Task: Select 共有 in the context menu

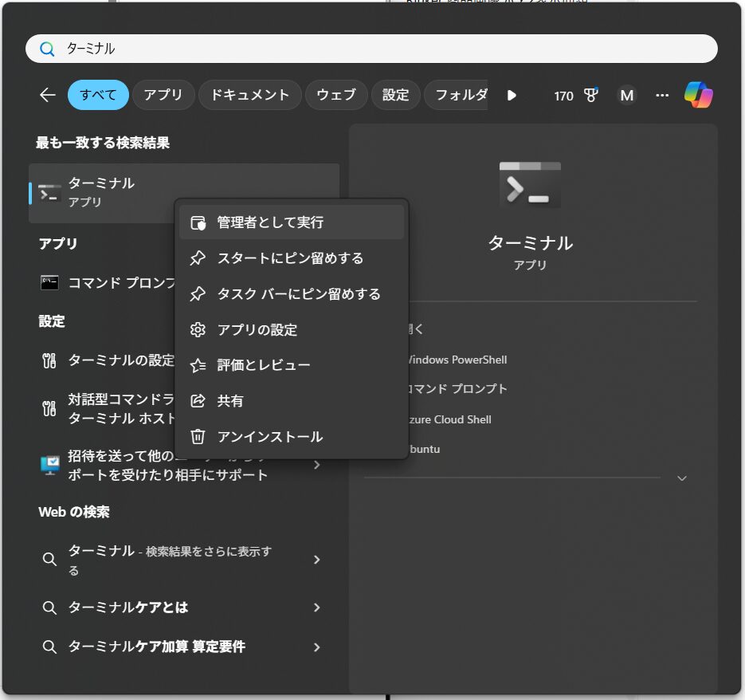Action: (292, 401)
